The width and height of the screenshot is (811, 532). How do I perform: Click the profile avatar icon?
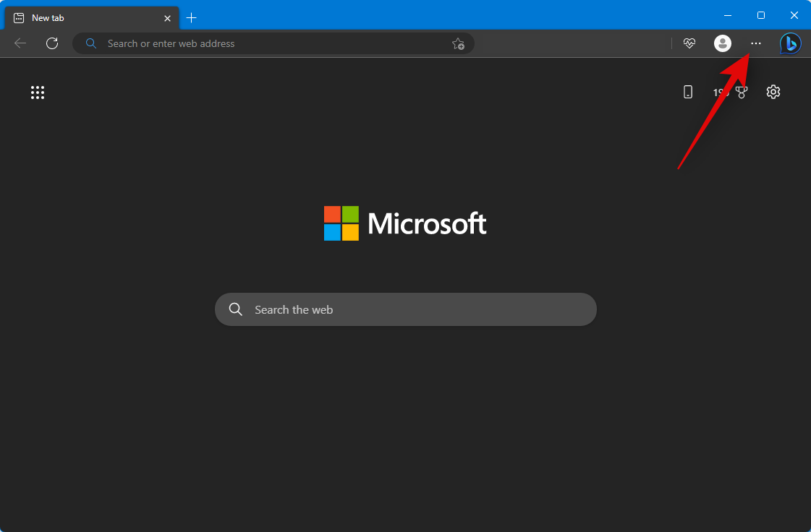tap(722, 43)
